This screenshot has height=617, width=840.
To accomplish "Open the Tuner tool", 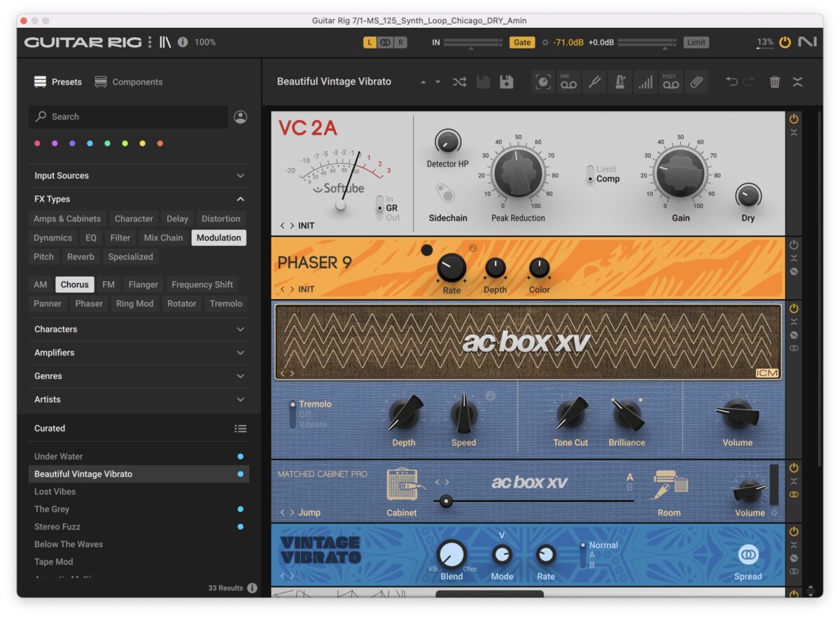I will (595, 82).
